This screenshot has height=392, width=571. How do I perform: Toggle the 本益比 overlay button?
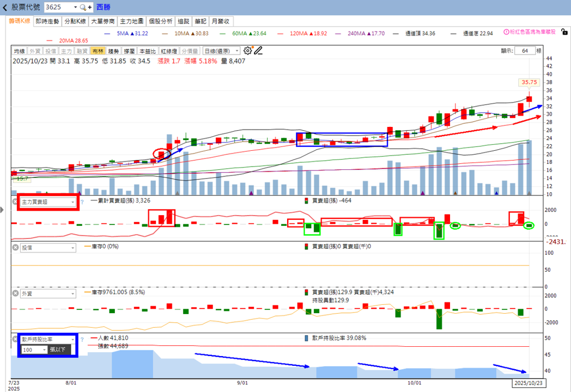click(x=148, y=51)
